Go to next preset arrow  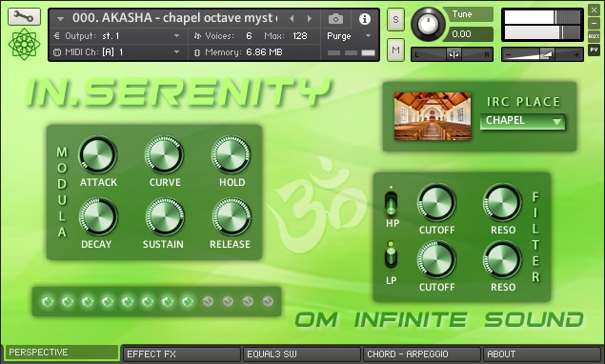(310, 18)
